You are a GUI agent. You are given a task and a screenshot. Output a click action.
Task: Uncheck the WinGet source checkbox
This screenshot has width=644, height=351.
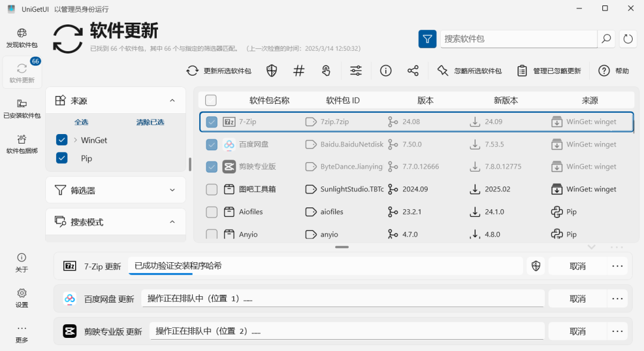[61, 140]
